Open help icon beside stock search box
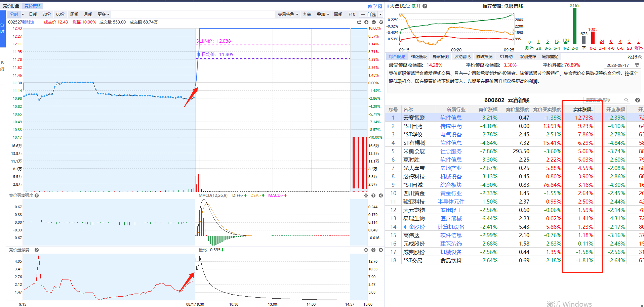644x307 pixels. point(637,100)
